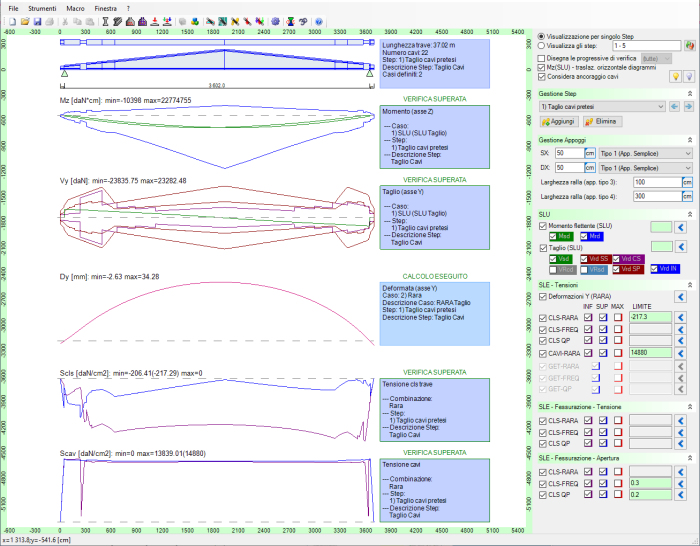
Task: Click the save (floppy disk) toolbar icon
Action: tap(36, 21)
